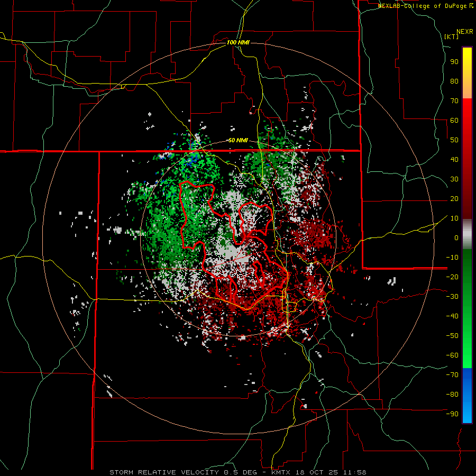Click the "0.5 DEG" elevation text

240,472
